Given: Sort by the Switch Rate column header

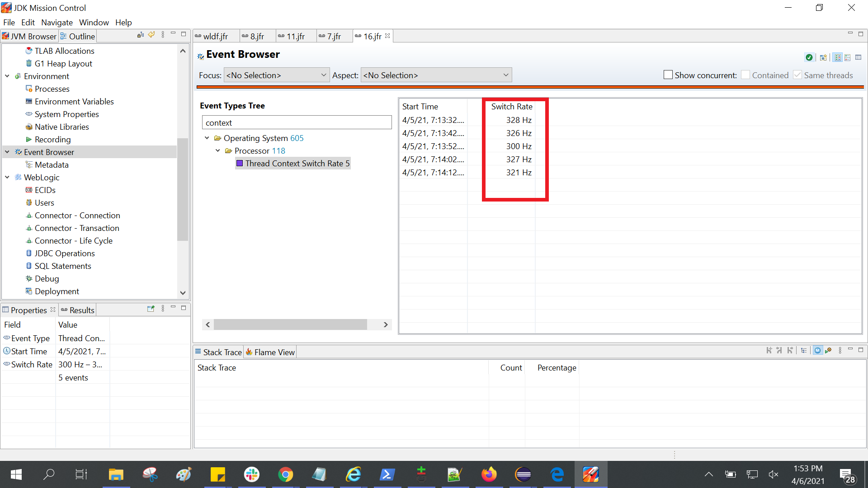Looking at the screenshot, I should click(511, 107).
